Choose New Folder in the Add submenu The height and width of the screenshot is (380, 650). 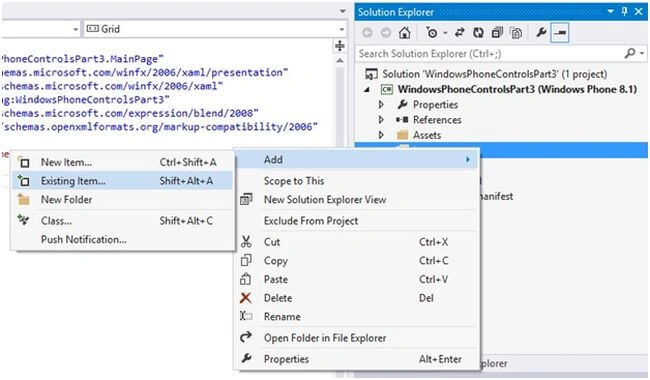tap(123, 199)
